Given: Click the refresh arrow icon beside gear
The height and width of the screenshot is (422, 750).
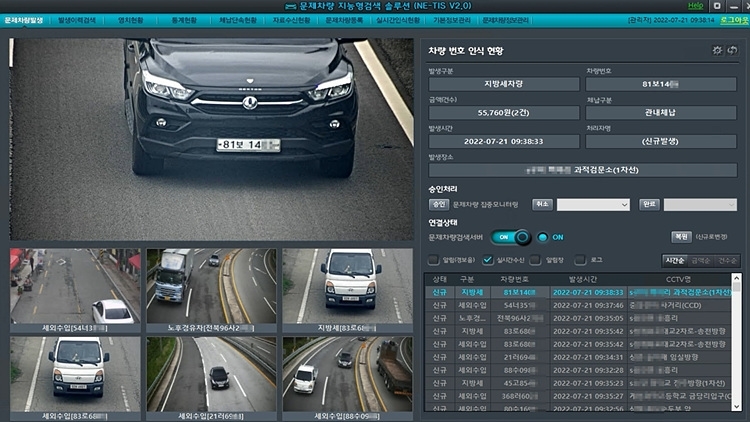Looking at the screenshot, I should pyautogui.click(x=732, y=50).
